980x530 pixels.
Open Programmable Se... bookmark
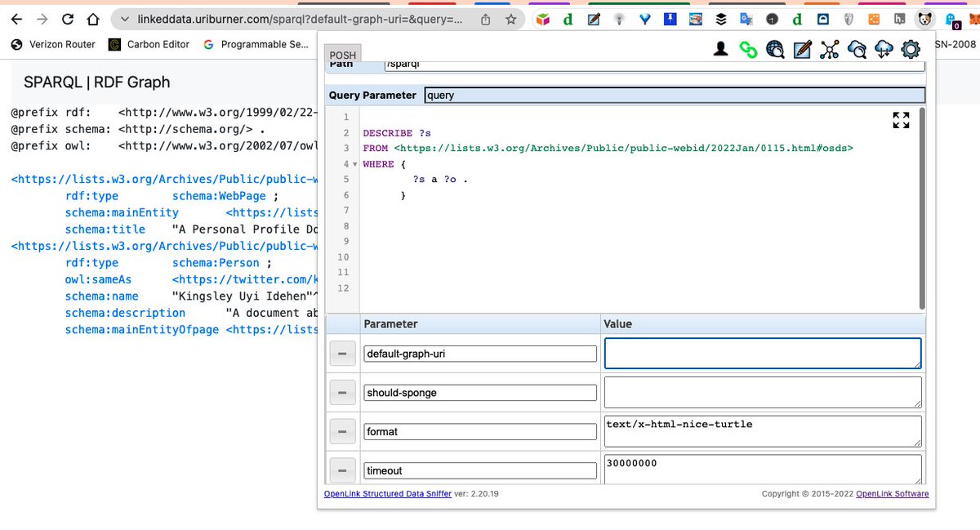(256, 44)
